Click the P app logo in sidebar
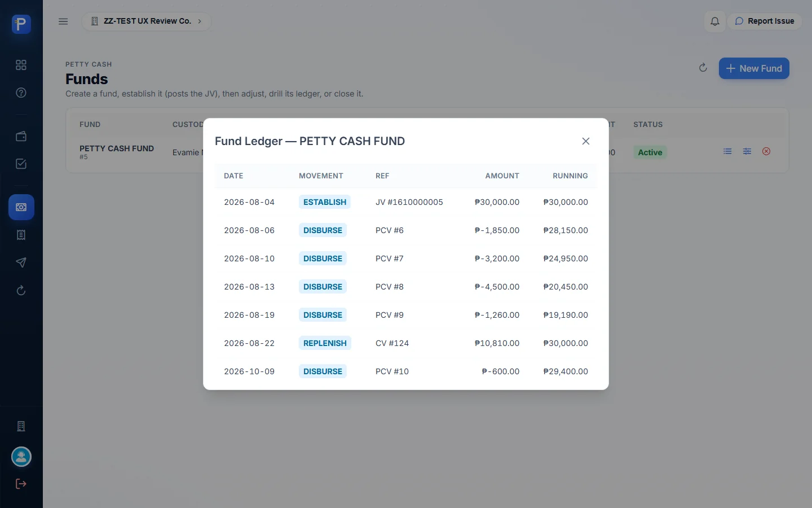The height and width of the screenshot is (508, 812). pos(21,24)
